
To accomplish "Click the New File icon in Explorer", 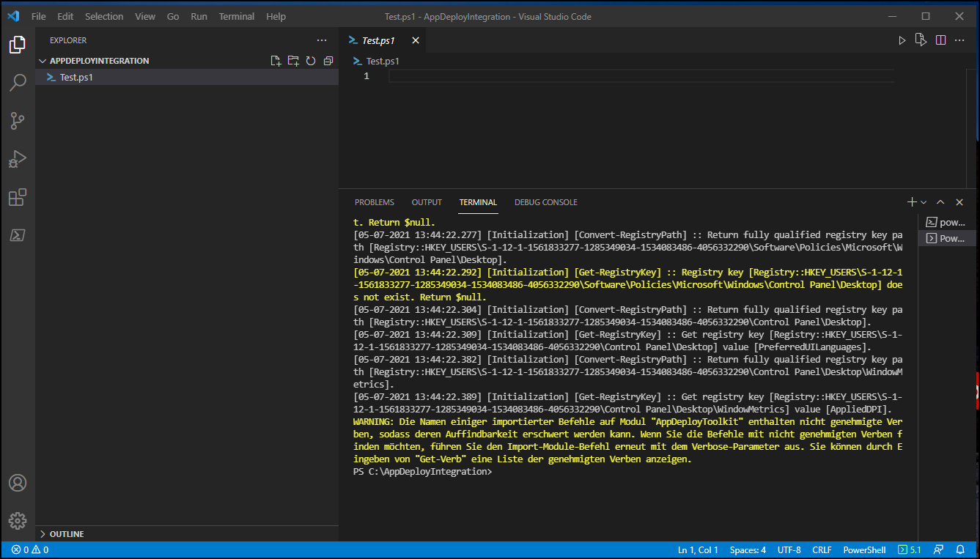I will [276, 61].
